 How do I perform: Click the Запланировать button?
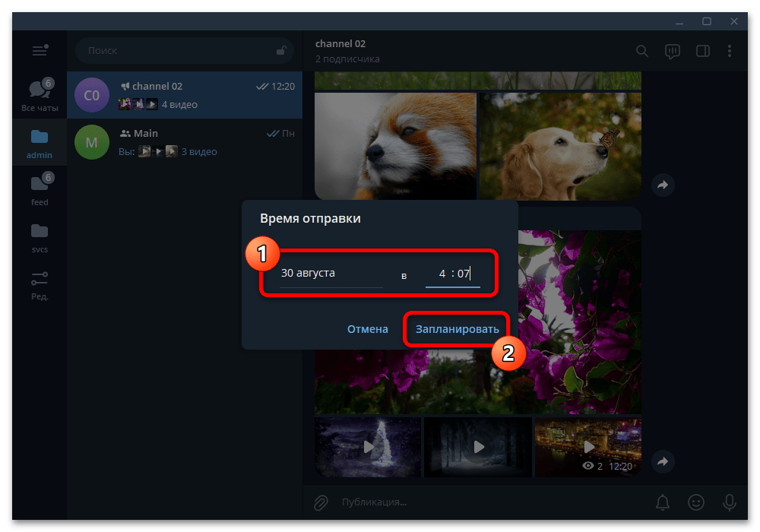pos(457,330)
